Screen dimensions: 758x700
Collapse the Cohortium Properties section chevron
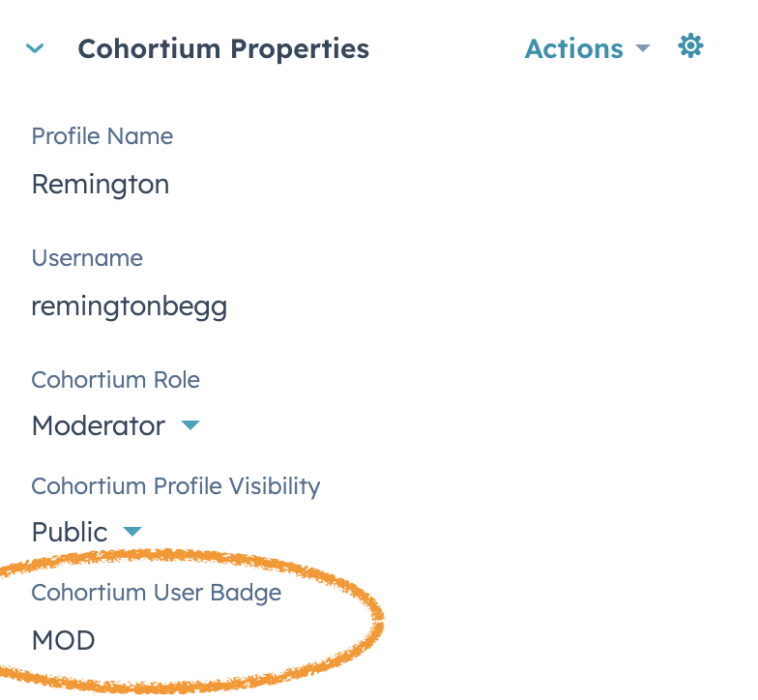pos(35,48)
